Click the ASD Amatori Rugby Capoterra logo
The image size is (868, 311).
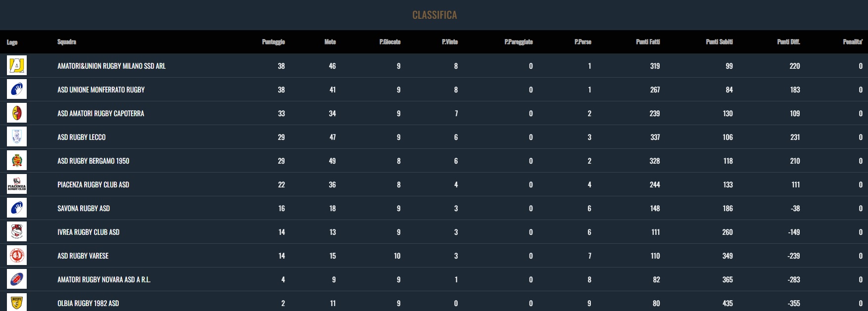(17, 113)
